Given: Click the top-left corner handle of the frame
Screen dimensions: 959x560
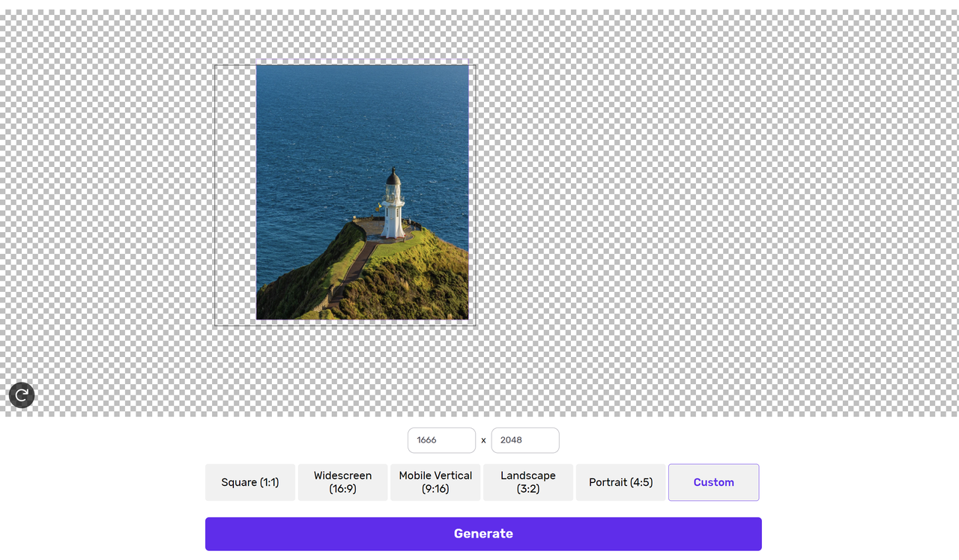Looking at the screenshot, I should point(214,65).
